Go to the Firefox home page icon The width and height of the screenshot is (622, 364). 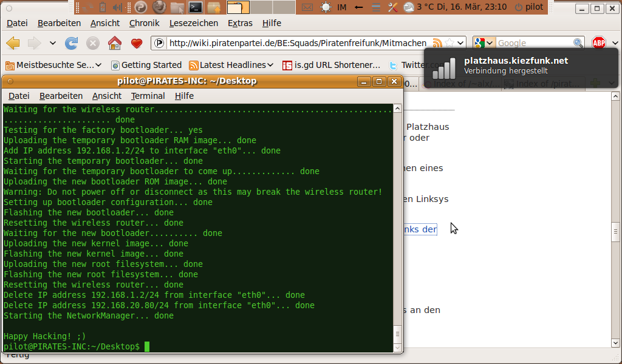click(114, 43)
